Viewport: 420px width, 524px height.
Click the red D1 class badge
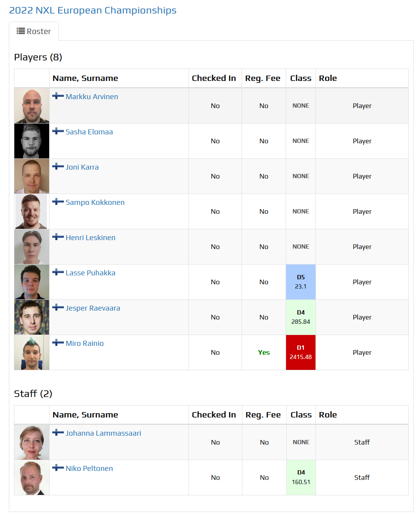(301, 352)
